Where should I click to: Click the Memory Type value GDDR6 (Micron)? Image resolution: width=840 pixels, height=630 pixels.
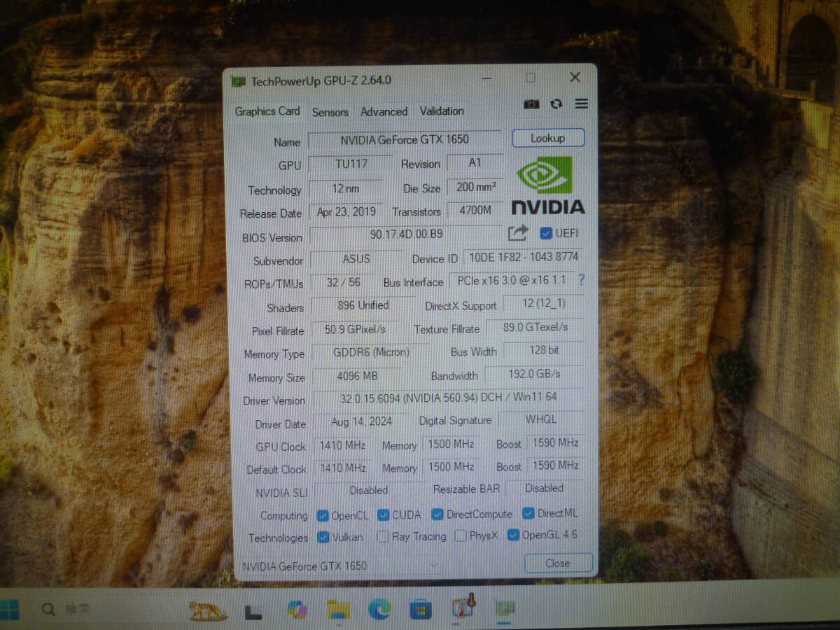click(371, 352)
